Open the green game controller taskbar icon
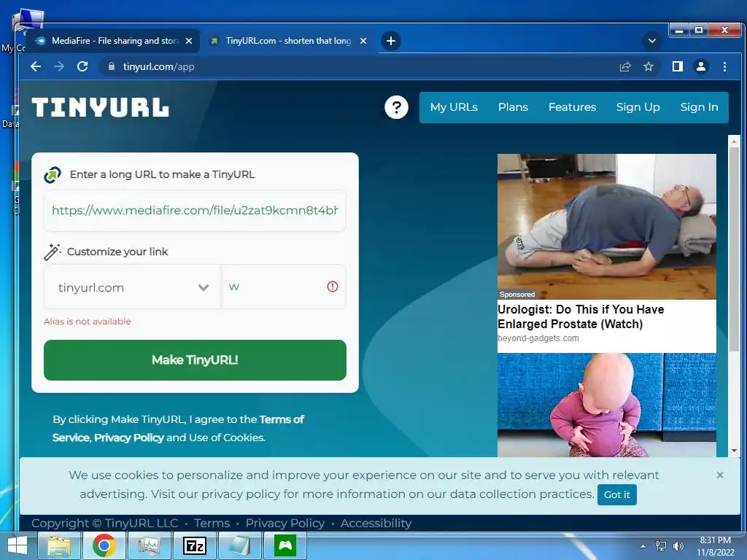Viewport: 747px width, 560px height. (285, 545)
